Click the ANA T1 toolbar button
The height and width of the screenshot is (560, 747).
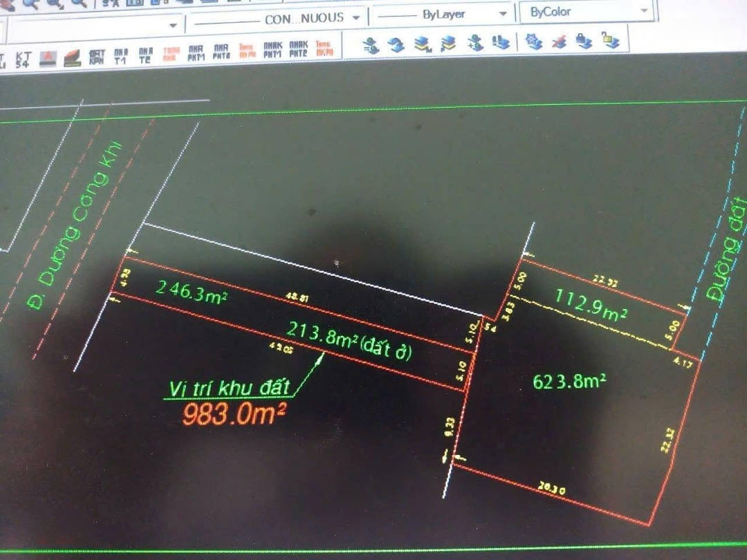121,56
